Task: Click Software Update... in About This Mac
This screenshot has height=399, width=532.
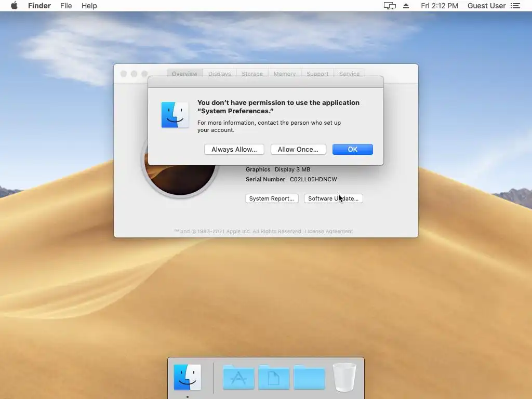Action: coord(333,198)
